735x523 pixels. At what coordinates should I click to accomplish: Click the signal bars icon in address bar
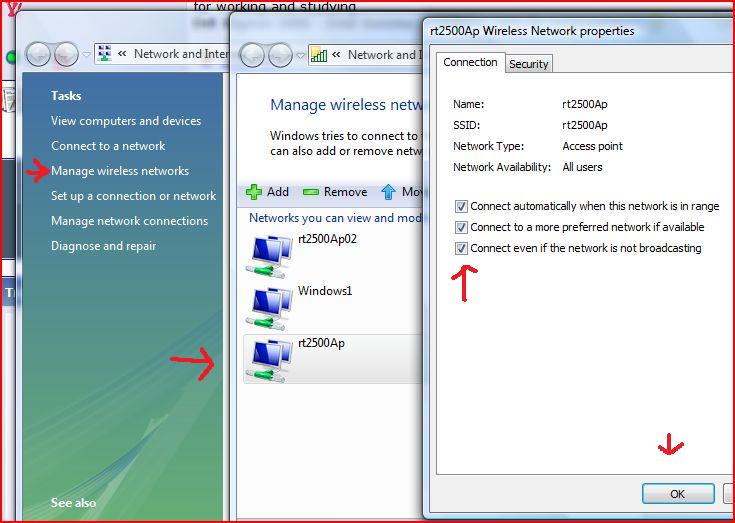pos(319,55)
